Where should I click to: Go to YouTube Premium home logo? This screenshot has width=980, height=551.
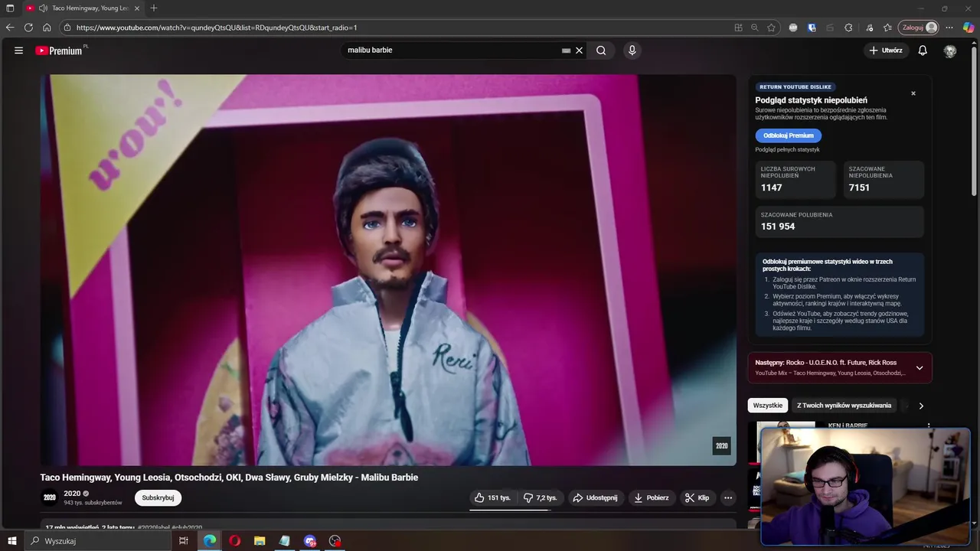(59, 51)
